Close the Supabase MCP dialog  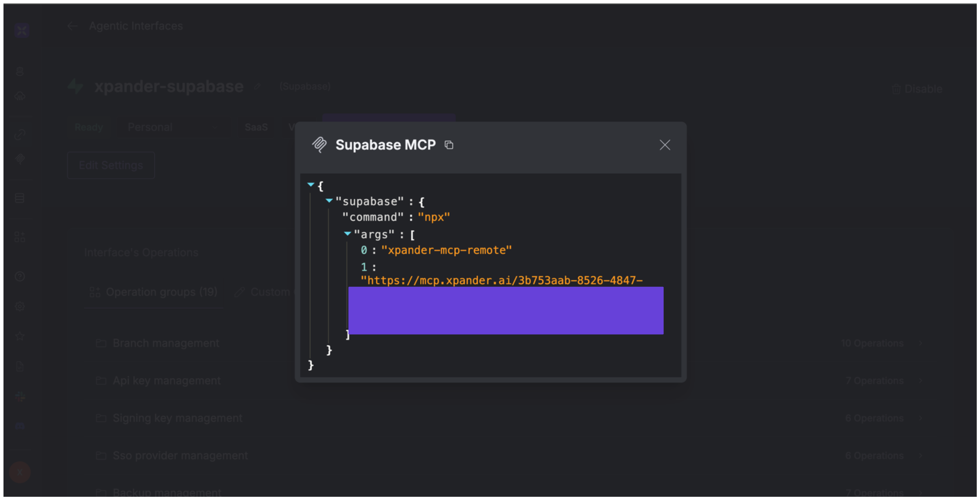665,145
